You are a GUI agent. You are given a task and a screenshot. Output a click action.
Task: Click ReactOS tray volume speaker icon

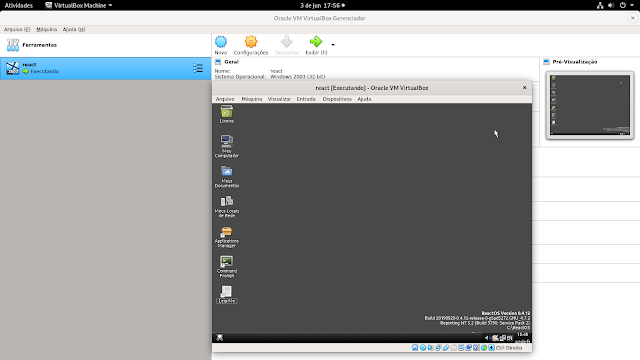(488, 338)
